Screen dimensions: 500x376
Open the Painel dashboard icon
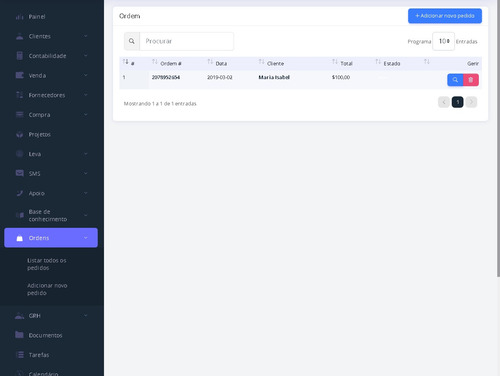click(20, 17)
